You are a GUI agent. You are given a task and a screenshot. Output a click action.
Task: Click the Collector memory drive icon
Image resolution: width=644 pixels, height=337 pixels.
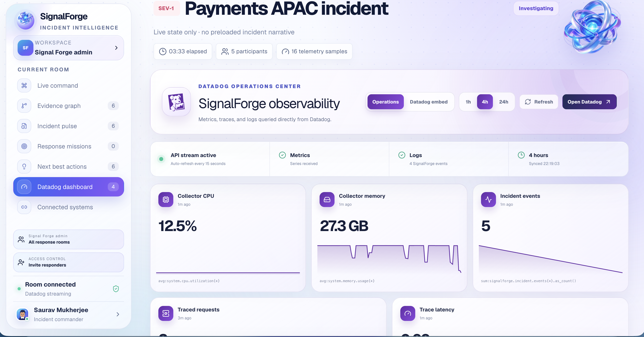pos(327,200)
